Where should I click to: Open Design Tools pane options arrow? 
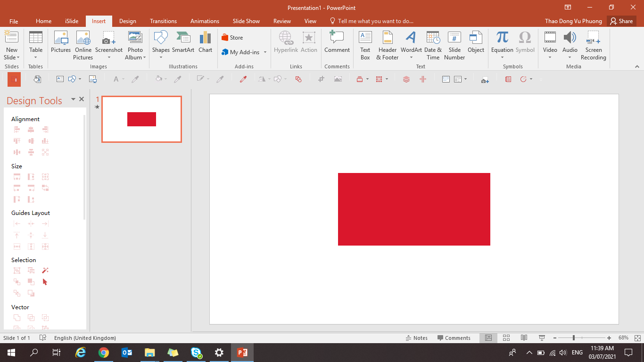click(x=73, y=99)
